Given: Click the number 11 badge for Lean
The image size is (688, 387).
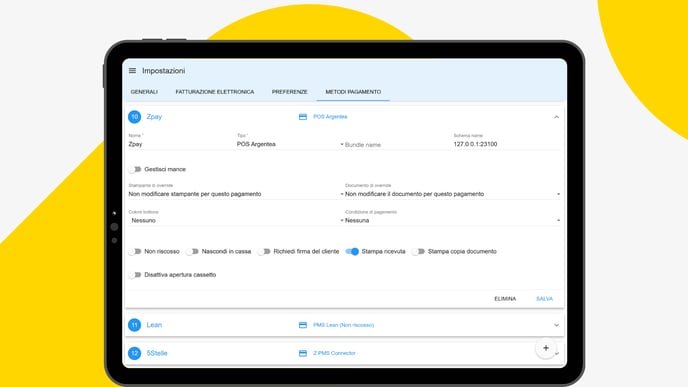Looking at the screenshot, I should [134, 325].
